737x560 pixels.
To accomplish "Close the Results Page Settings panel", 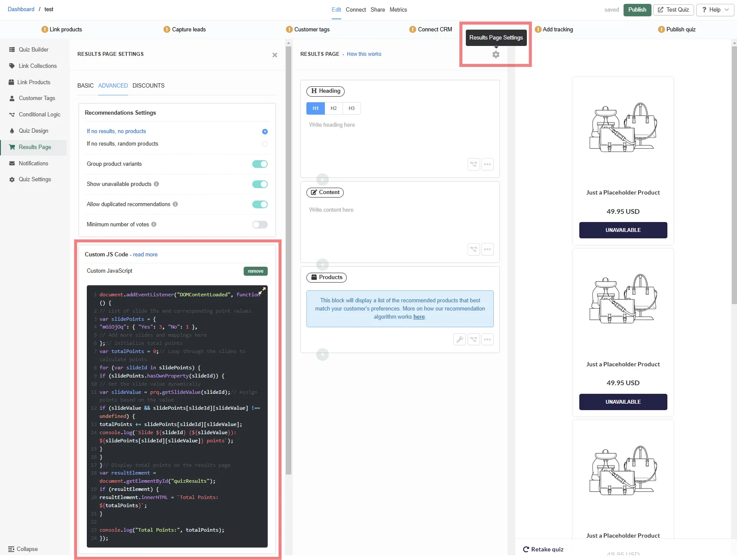I will coord(275,55).
